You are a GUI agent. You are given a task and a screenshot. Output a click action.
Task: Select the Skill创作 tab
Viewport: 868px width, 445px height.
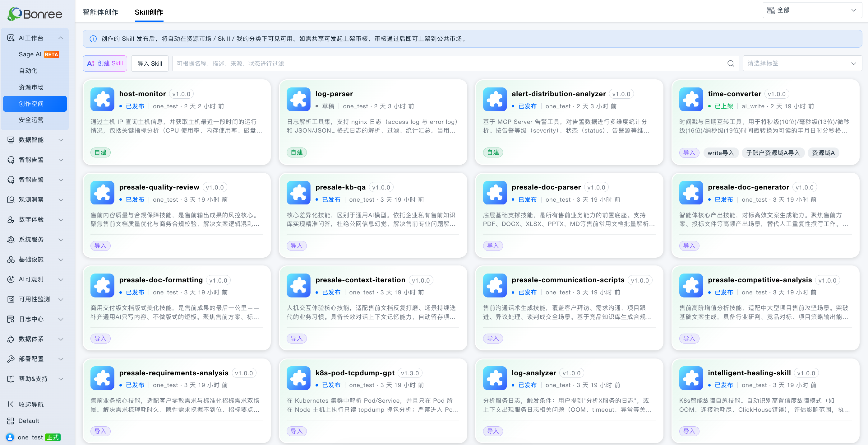pyautogui.click(x=149, y=12)
